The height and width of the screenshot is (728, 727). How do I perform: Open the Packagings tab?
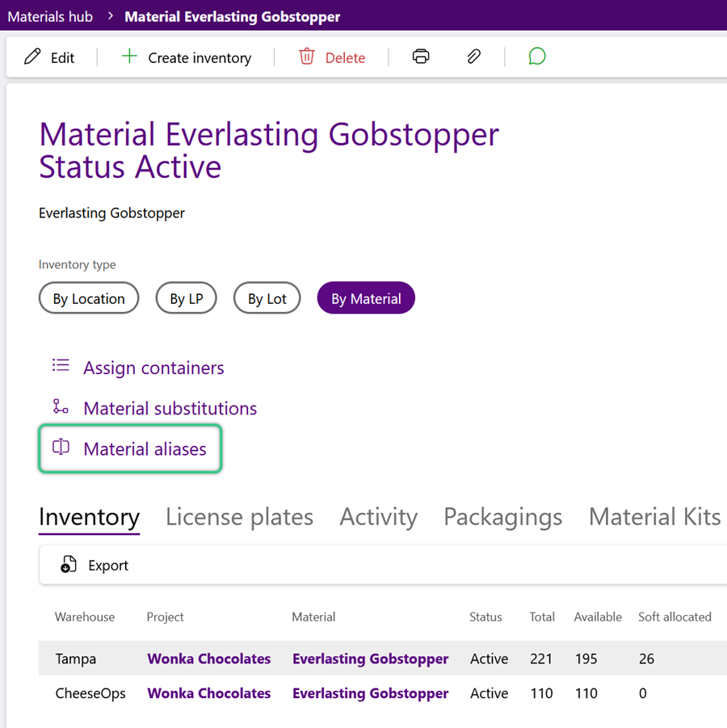(502, 517)
